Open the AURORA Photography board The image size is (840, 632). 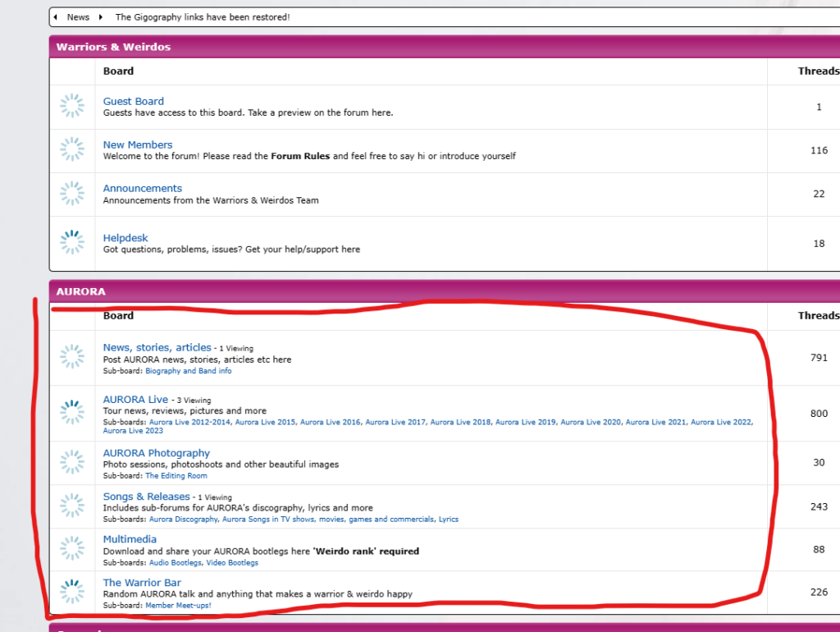coord(157,453)
